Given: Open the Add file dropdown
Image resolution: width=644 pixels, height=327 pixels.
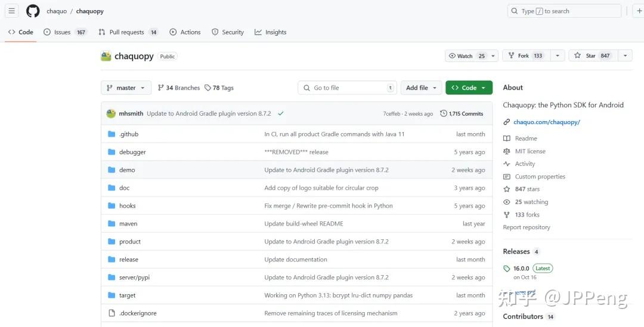Looking at the screenshot, I should (x=421, y=88).
